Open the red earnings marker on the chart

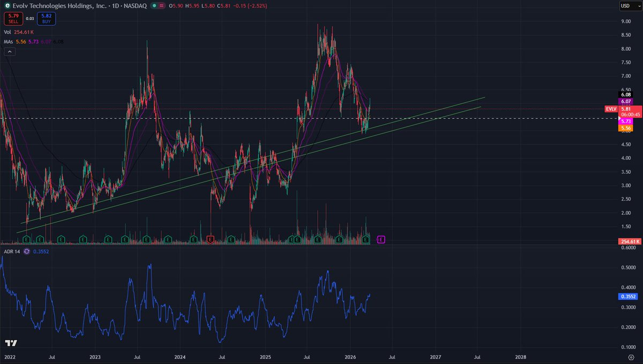tap(211, 239)
